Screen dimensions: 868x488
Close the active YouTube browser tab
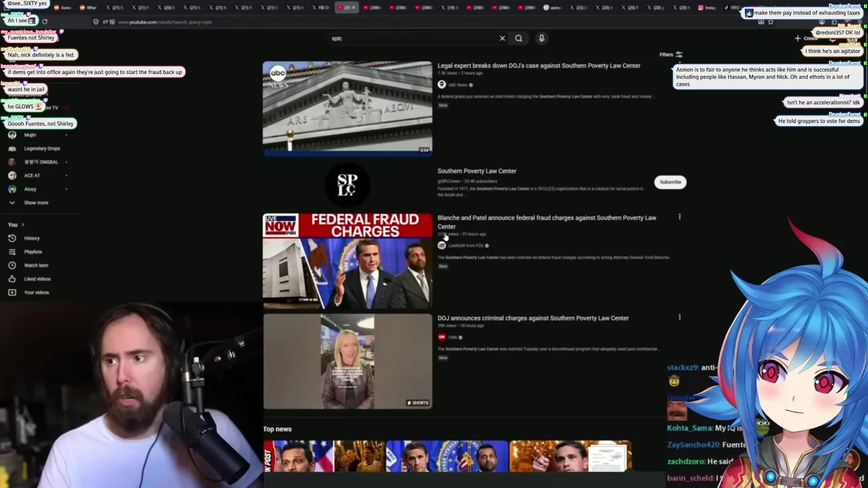pyautogui.click(x=353, y=7)
